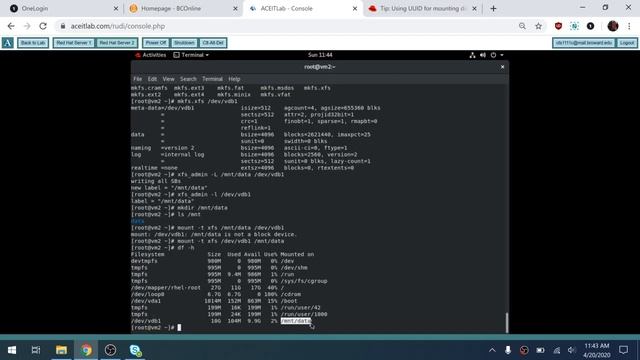The width and height of the screenshot is (640, 360).
Task: Click the black circle extension icon
Action: click(x=590, y=26)
